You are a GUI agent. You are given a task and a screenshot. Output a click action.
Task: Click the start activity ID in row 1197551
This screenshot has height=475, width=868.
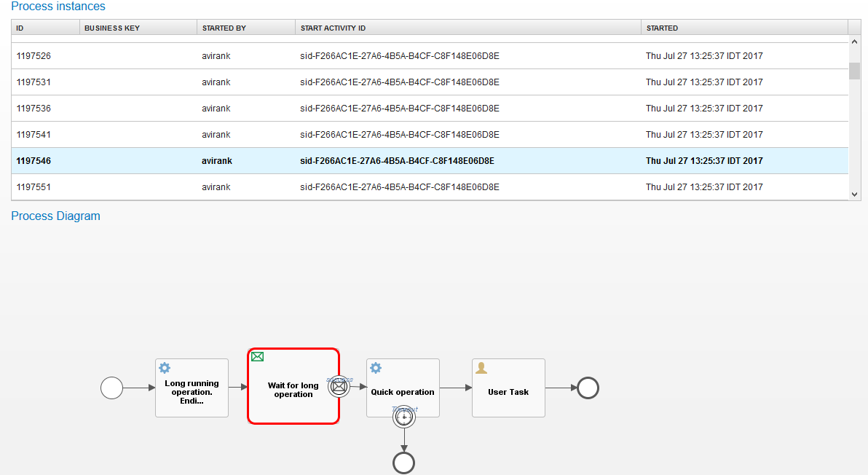[400, 187]
